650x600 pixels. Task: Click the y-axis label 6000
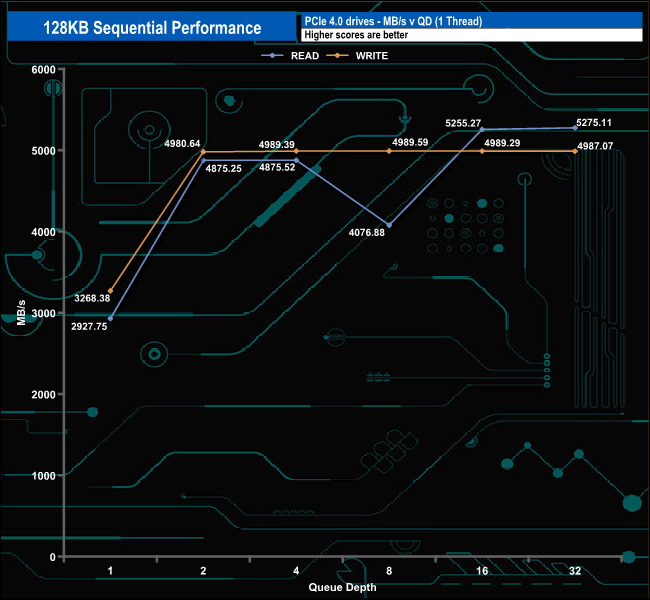(44, 69)
